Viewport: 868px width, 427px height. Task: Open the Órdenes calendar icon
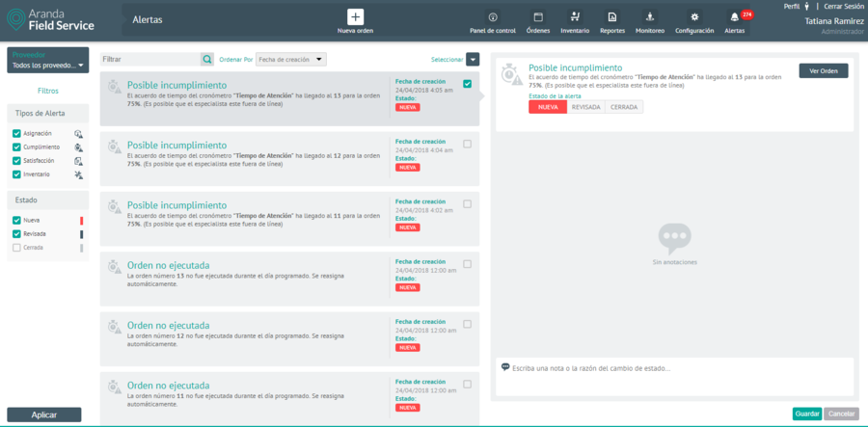click(538, 17)
